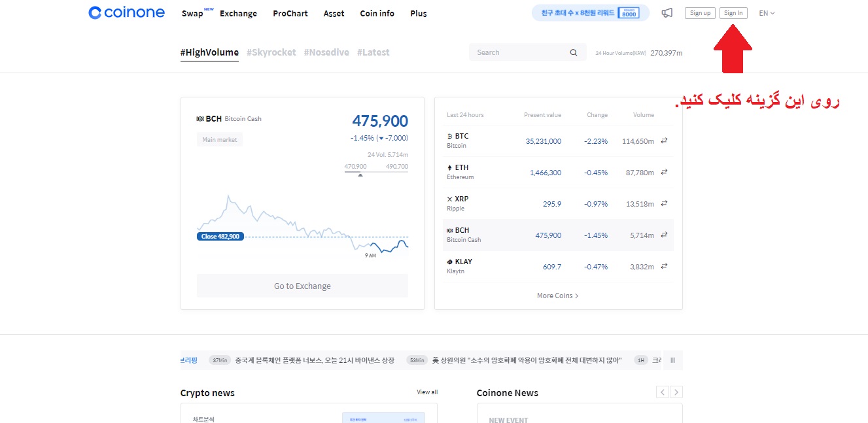Select the #HighVolume tab
868x423 pixels.
(x=209, y=52)
